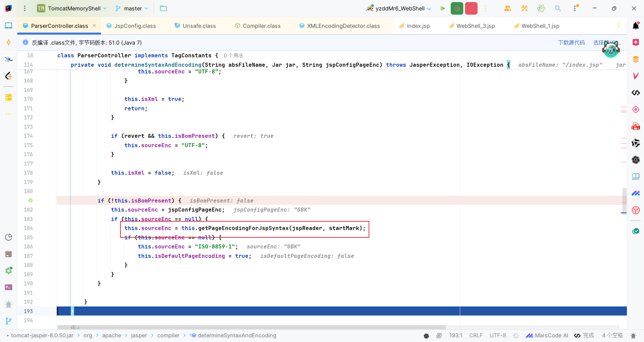Open the ChatGPT-style AI tool icon
The image size is (644, 342).
coord(636,160)
